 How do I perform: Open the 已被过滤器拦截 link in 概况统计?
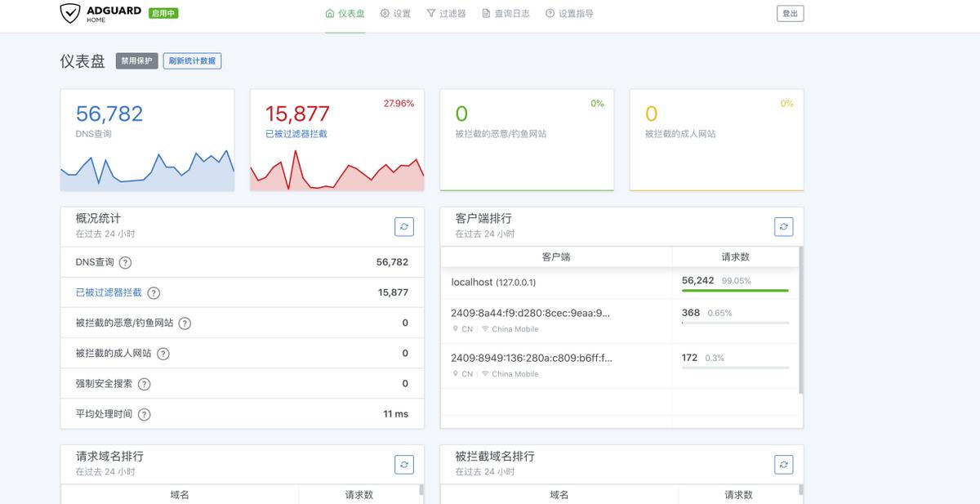coord(107,292)
